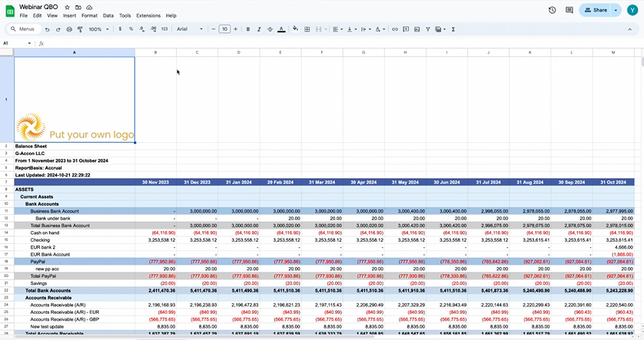Open version history clock icon
This screenshot has height=340, width=644.
click(x=552, y=10)
